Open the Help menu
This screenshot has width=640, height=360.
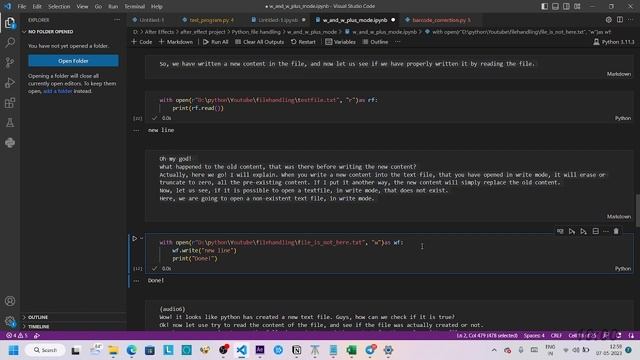pos(157,7)
